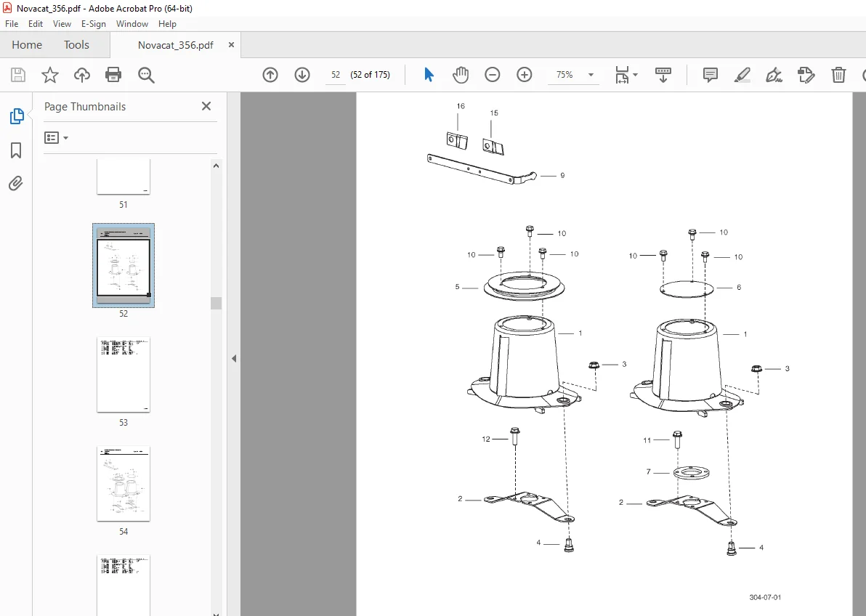Switch to the Tools tab
The height and width of the screenshot is (616, 866).
point(76,45)
